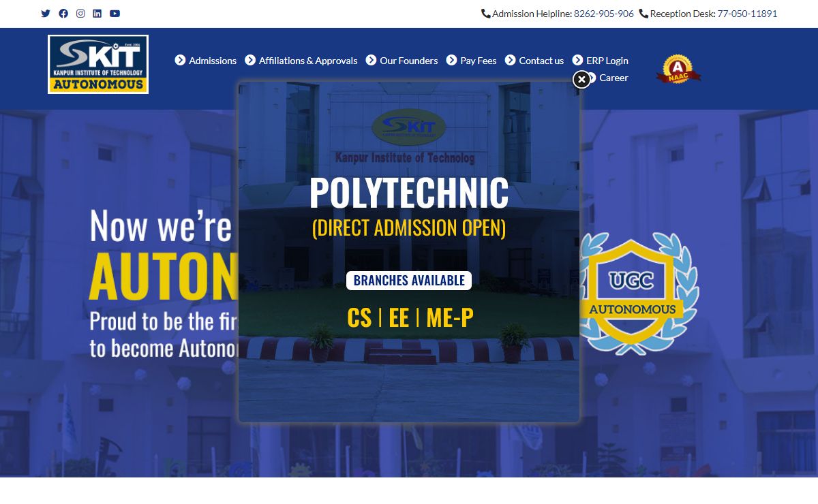Call Admission Helpline number 8262-905-906
This screenshot has height=504, width=818.
604,14
